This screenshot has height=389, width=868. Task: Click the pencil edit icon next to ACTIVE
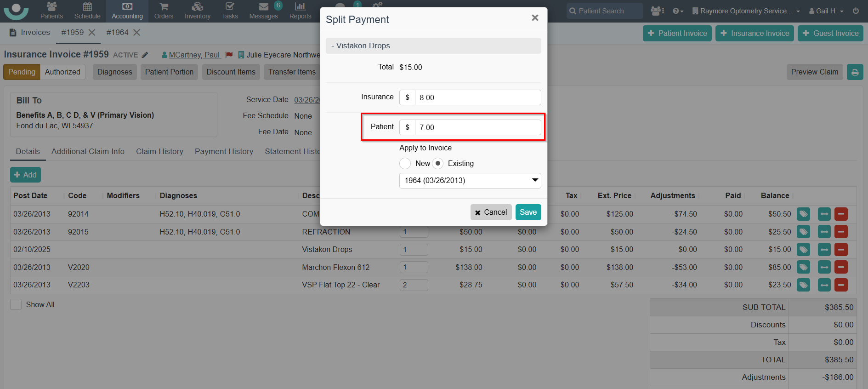pos(145,55)
